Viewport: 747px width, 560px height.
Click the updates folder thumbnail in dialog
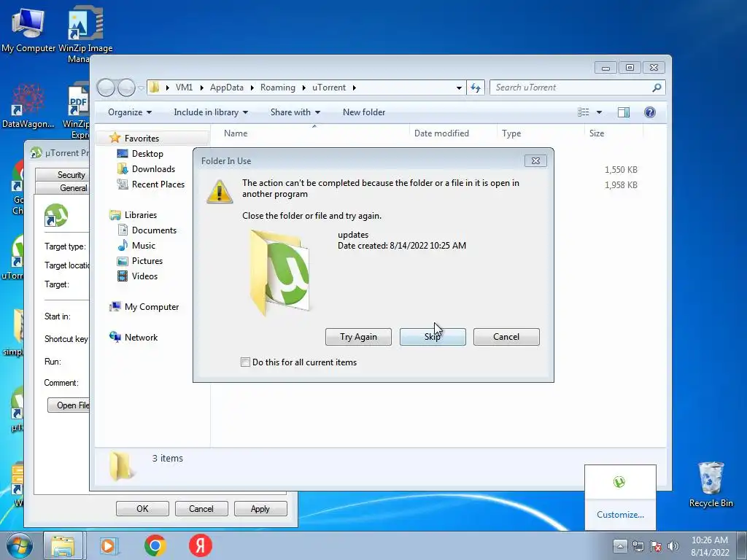click(x=279, y=272)
